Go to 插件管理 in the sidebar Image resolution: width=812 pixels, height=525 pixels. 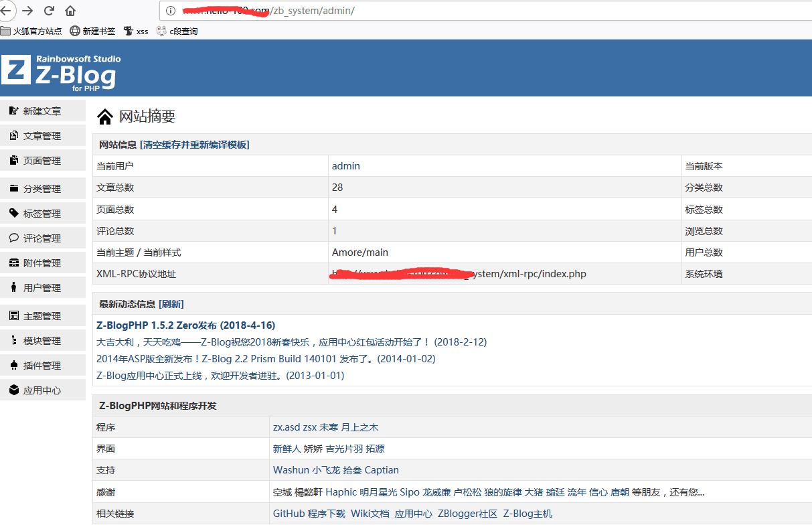pos(43,366)
